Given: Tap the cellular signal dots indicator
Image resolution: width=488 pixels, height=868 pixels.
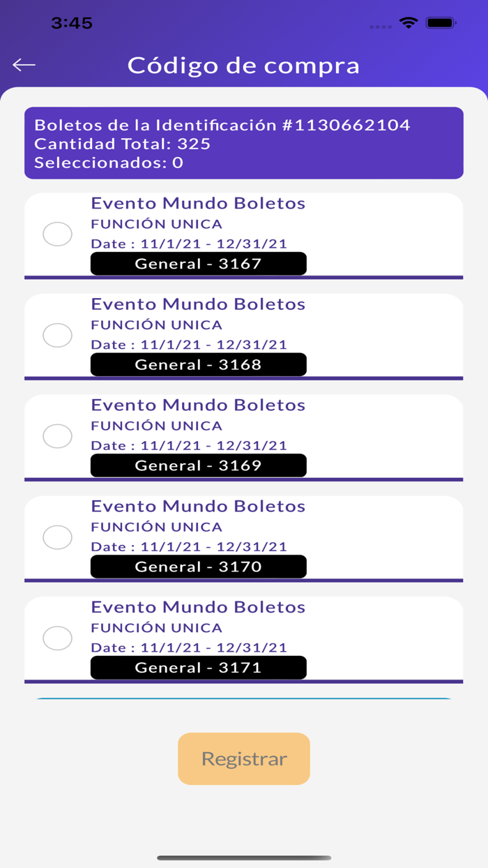Looking at the screenshot, I should click(381, 24).
